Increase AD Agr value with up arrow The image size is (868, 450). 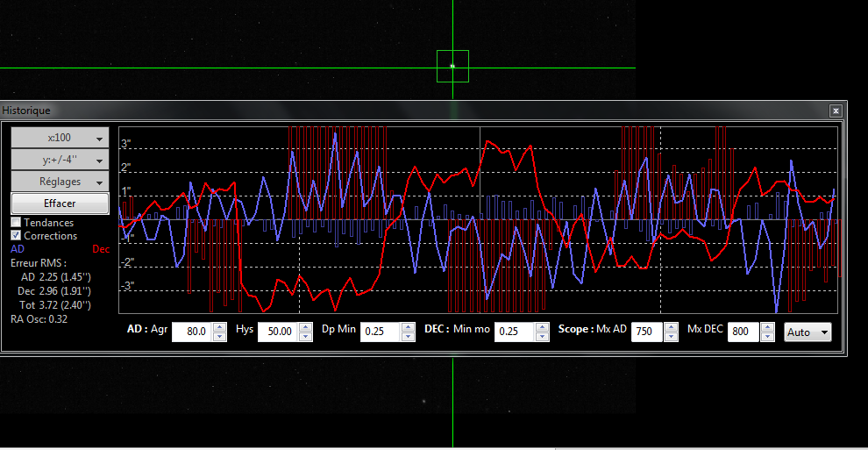[220, 327]
